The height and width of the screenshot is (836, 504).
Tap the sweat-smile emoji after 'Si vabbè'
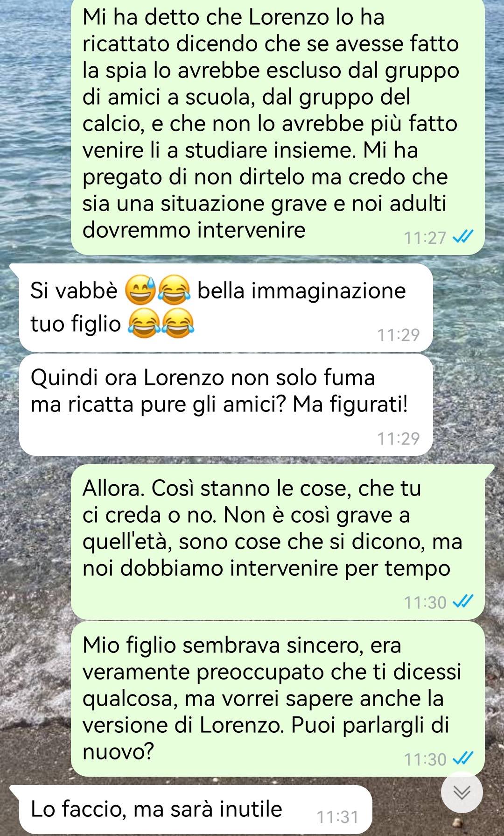click(140, 290)
